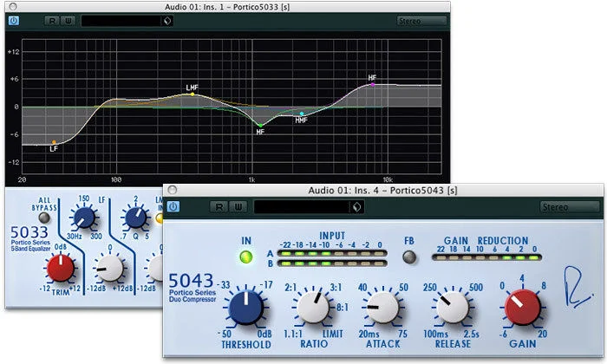Screen dimensions: 607x364
Task: Close the Portico5033 window
Action: (x=13, y=7)
